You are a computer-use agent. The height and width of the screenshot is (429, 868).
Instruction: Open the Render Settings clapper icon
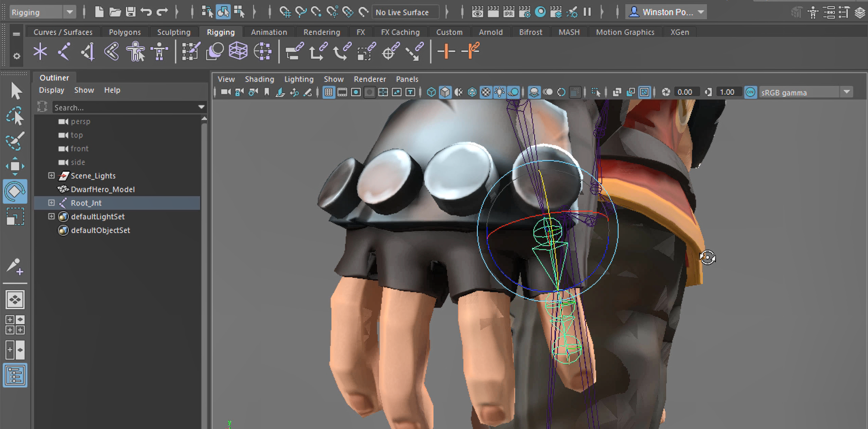(x=524, y=12)
